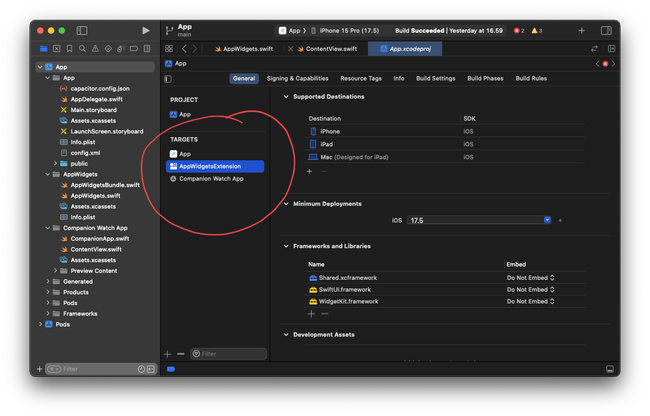Expand the Pods folder group
This screenshot has width=650, height=416.
[x=48, y=303]
